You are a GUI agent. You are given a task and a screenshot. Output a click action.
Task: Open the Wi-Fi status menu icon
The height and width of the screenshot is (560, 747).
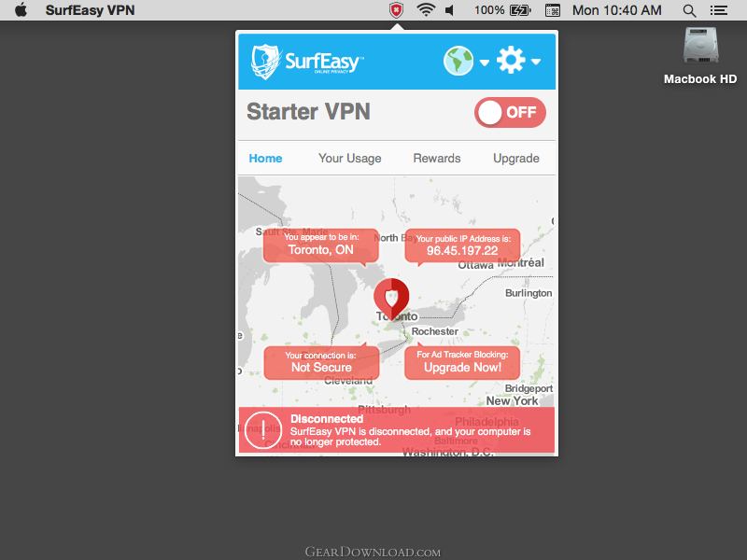click(x=426, y=10)
